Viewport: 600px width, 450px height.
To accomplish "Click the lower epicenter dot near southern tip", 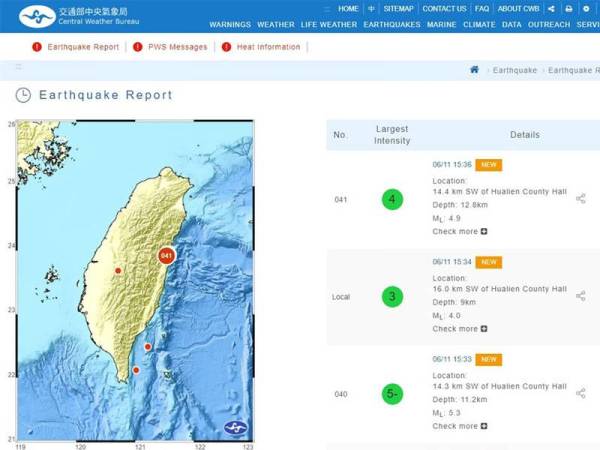I will point(136,370).
